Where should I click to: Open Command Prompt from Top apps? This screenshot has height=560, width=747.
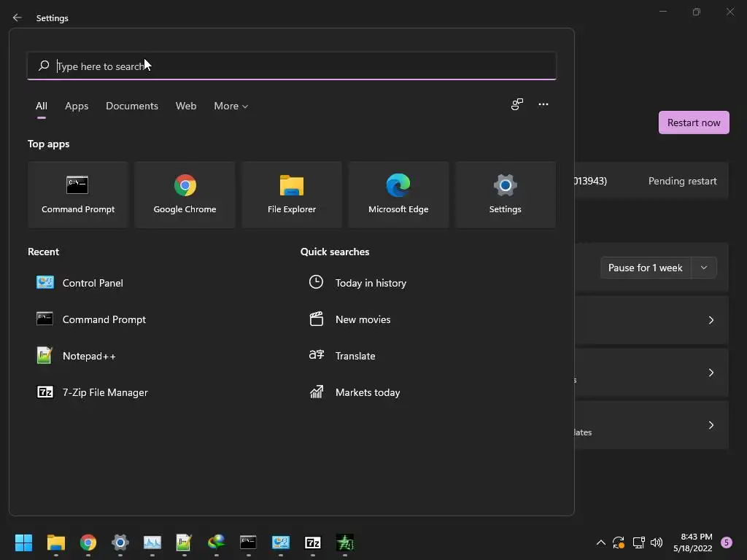[77, 194]
